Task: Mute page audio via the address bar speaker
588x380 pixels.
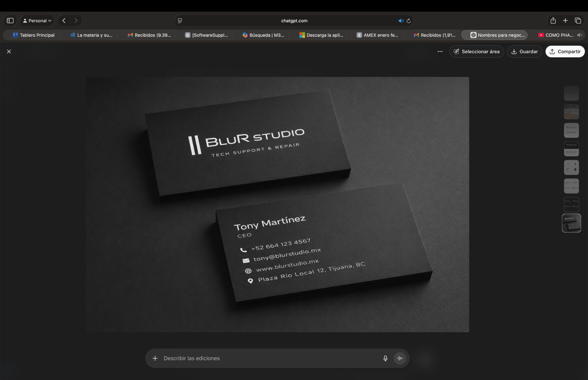Action: 401,21
